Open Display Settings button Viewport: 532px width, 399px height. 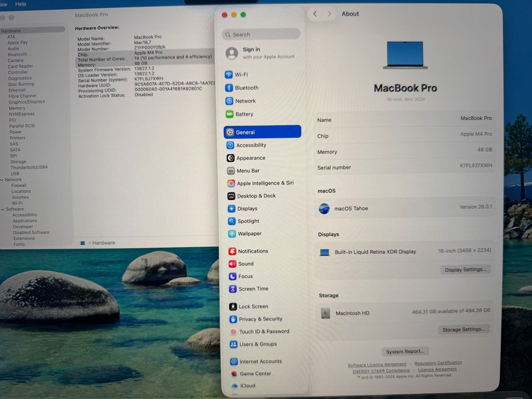pyautogui.click(x=465, y=270)
